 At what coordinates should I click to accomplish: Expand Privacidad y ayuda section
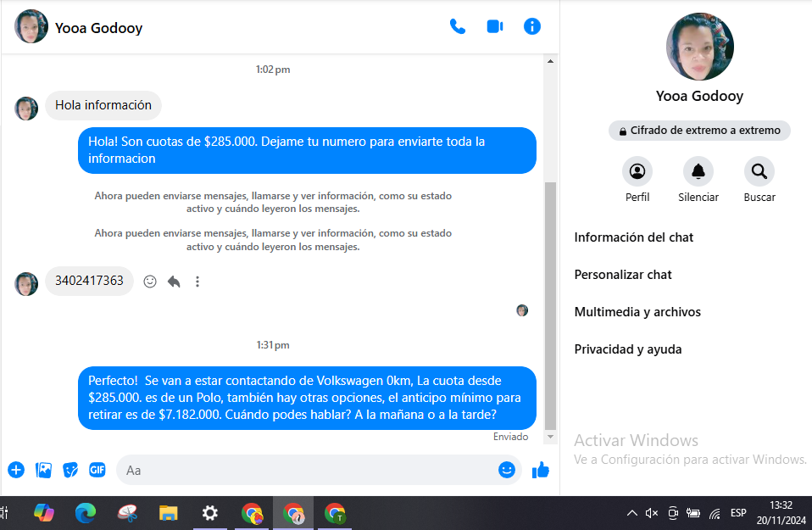click(627, 349)
